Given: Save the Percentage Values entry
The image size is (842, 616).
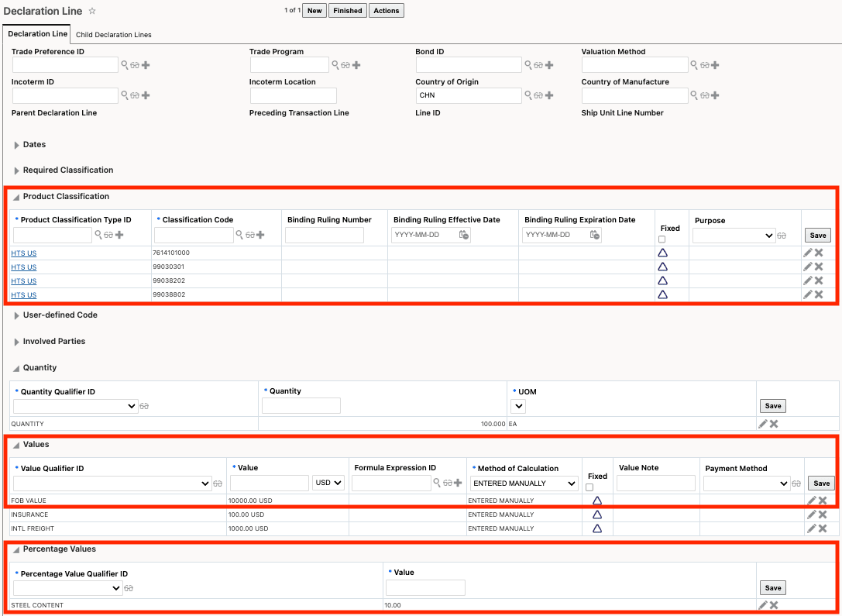Looking at the screenshot, I should pos(773,587).
